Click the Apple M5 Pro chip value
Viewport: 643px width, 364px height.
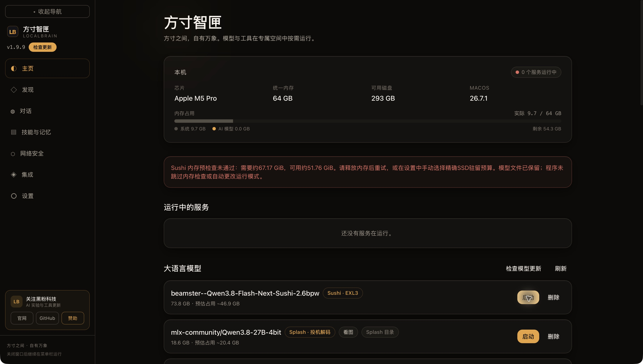[x=195, y=98]
